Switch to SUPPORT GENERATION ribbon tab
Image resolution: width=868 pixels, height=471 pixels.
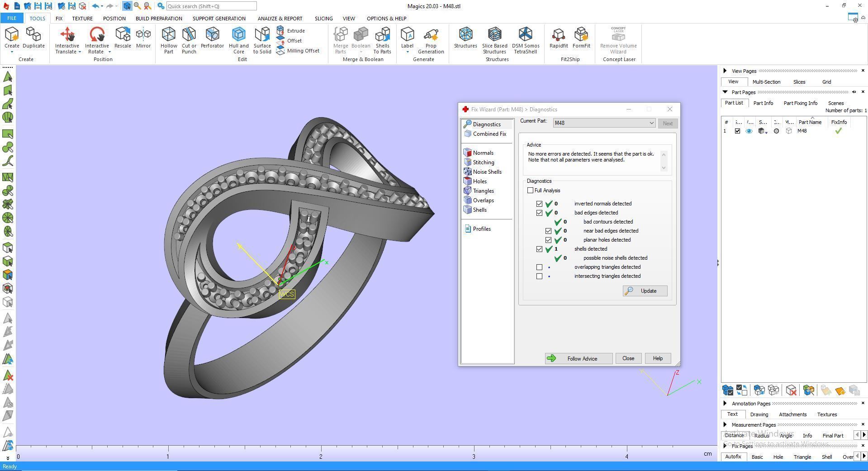(219, 19)
